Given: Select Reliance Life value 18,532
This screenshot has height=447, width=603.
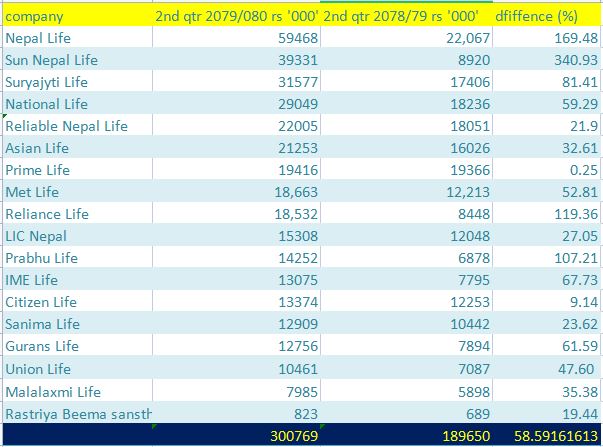Looking at the screenshot, I should tap(237, 213).
